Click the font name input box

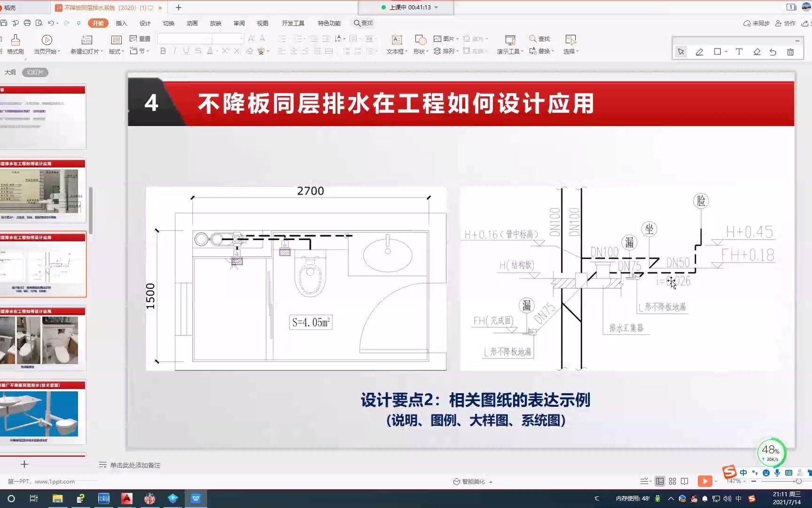pyautogui.click(x=185, y=39)
